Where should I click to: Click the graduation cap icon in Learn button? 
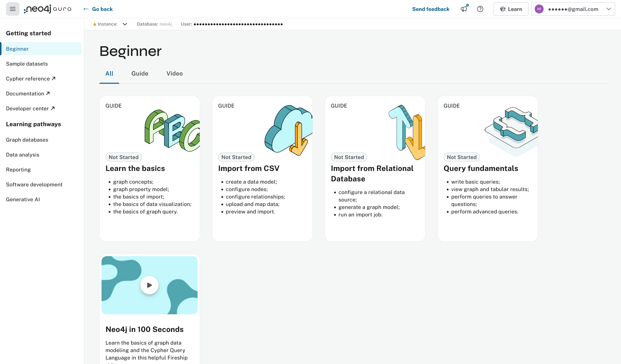click(x=503, y=9)
